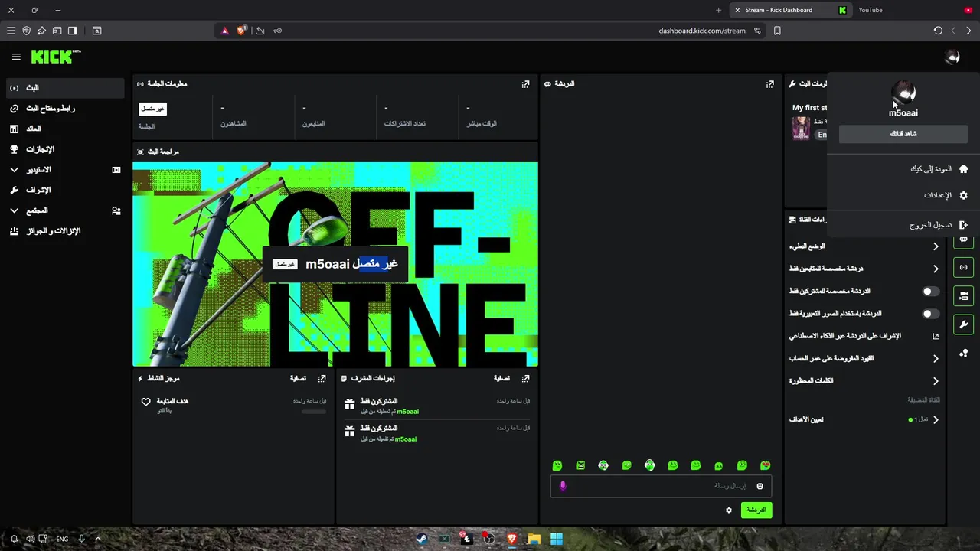Open the البث stream sidebar item
980x551 pixels.
tap(65, 88)
